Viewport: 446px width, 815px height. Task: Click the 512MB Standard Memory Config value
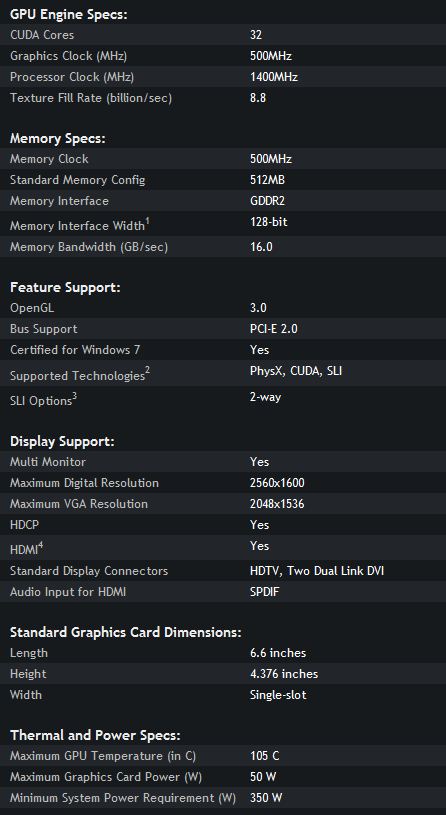click(x=267, y=180)
